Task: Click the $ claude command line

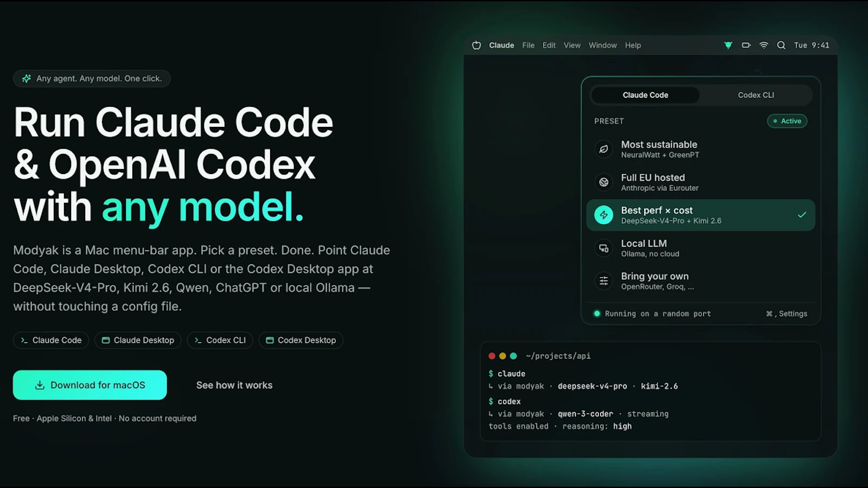Action: pos(507,374)
